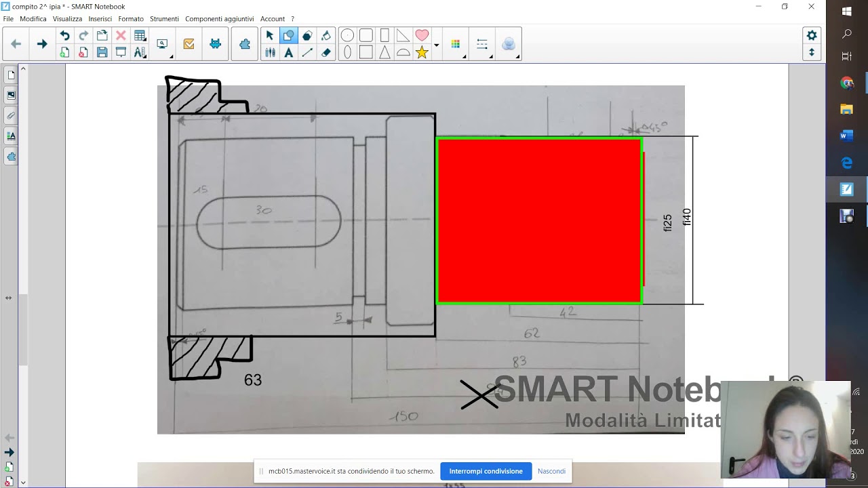Select the Text tool
Screen dimensions: 868x488
288,52
